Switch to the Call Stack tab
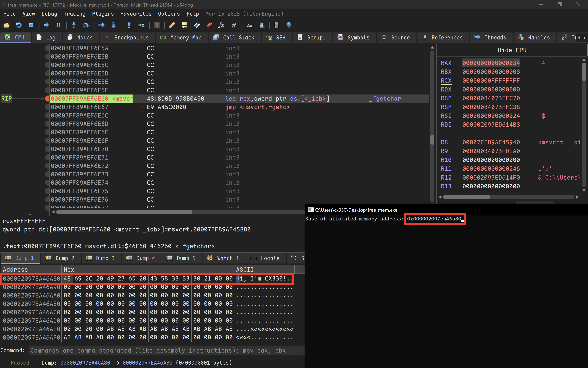 (x=234, y=37)
